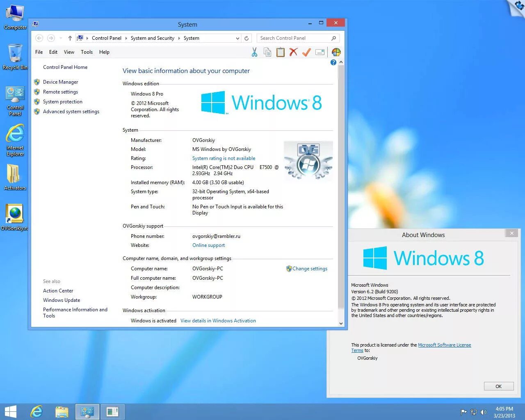The image size is (525, 420).
Task: Open Windows Update under See also
Action: [62, 300]
